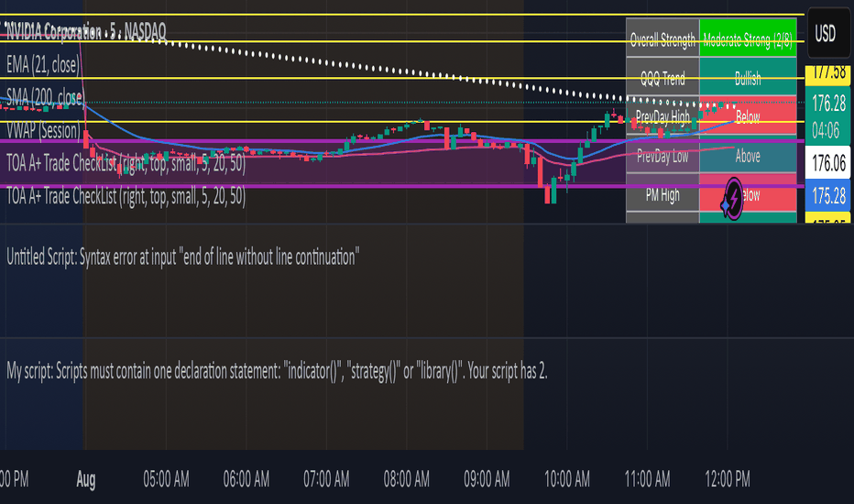Click the NVIDIA Corporation symbol title

click(85, 31)
